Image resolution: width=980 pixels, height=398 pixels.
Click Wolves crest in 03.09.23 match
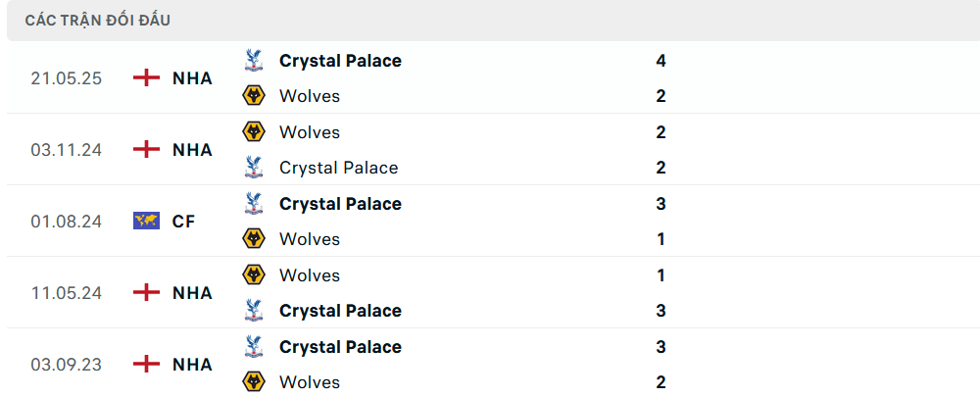pyautogui.click(x=254, y=382)
